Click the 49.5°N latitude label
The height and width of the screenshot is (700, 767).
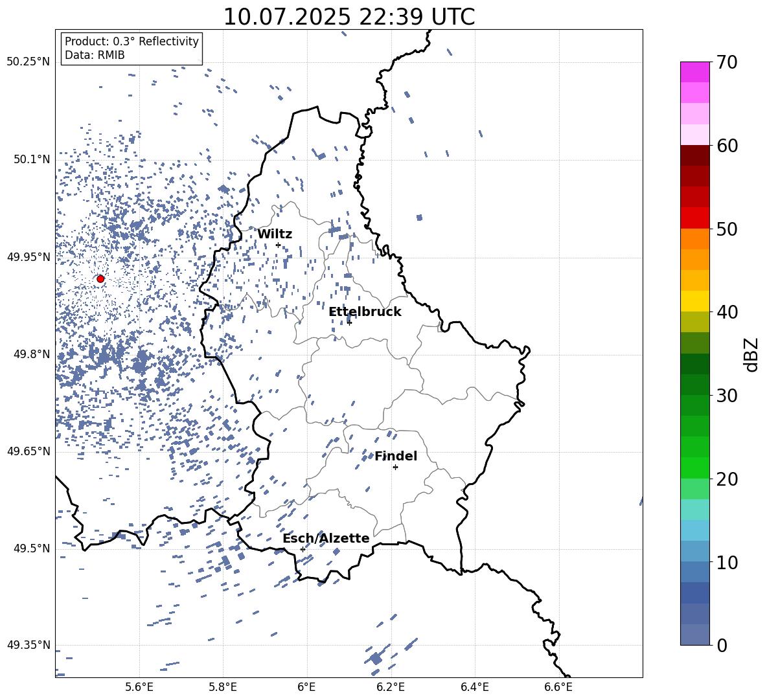(x=32, y=548)
